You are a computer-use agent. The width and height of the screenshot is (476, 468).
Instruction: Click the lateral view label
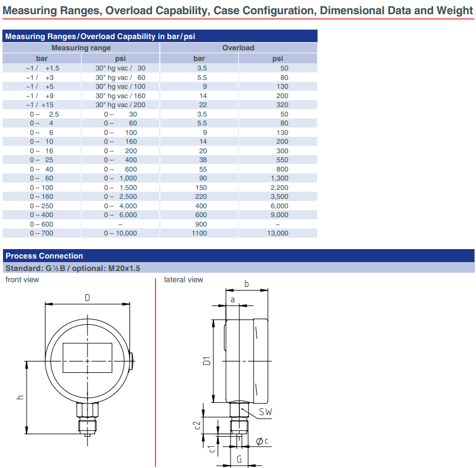(183, 280)
